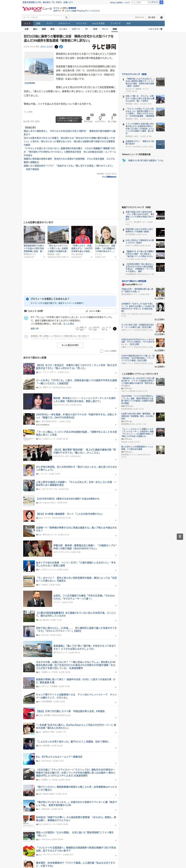
Task: Click the Yahoo! JAPAN link at top
Action: point(116,2)
